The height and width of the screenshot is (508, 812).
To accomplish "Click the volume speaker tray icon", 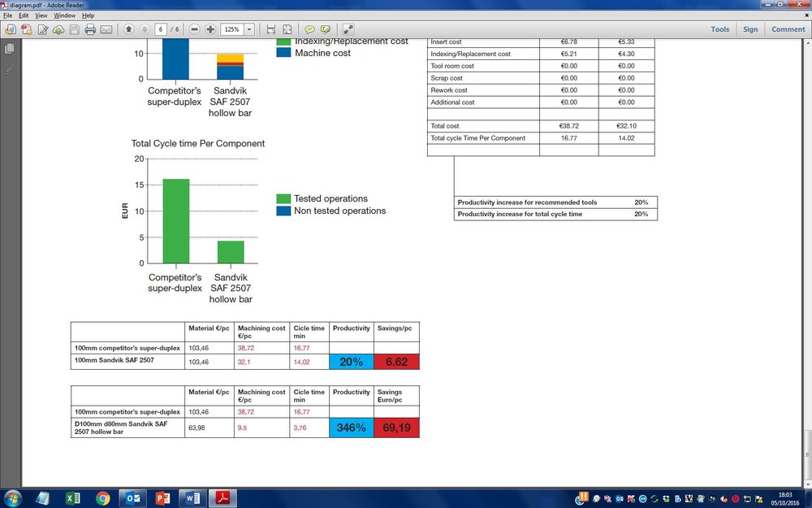I will pyautogui.click(x=724, y=499).
